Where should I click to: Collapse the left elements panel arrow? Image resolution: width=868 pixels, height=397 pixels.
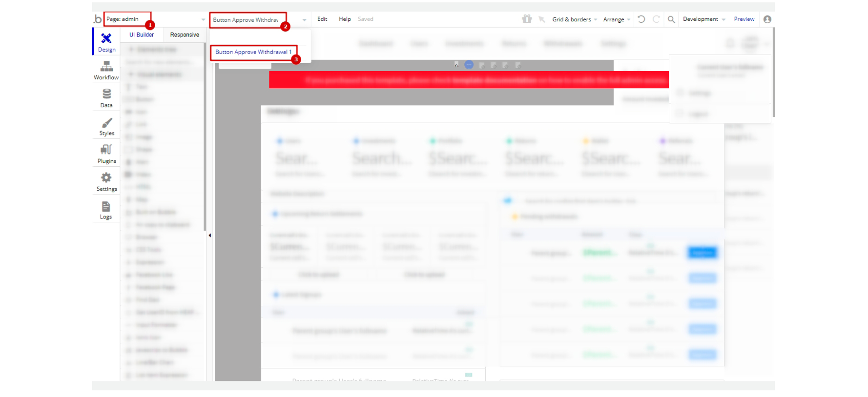click(x=210, y=235)
